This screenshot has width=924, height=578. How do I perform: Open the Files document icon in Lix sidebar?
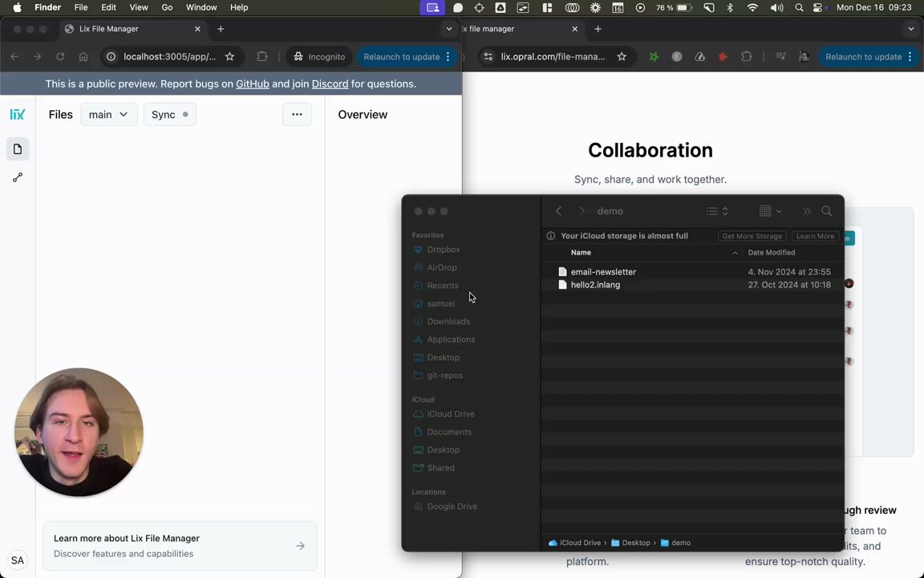(x=18, y=149)
